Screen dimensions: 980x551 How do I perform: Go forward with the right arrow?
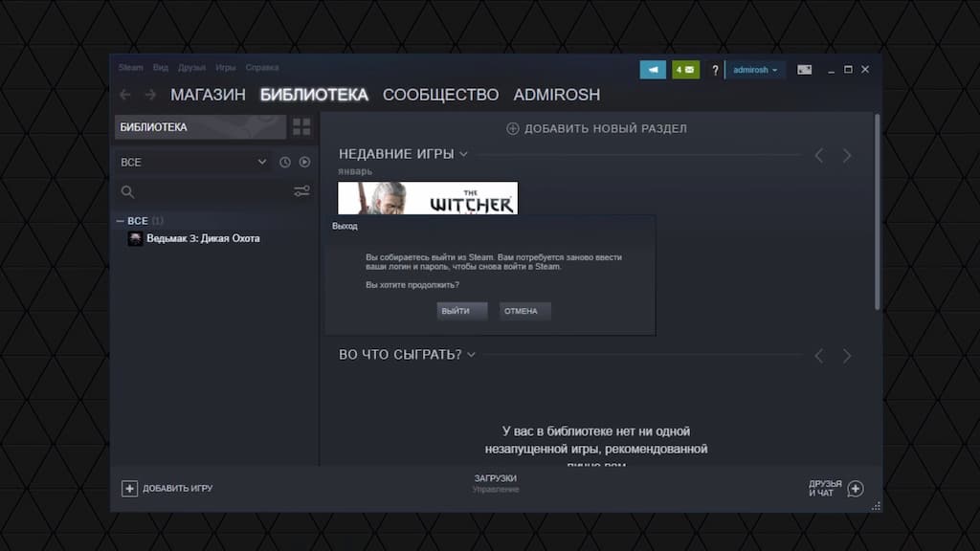[150, 95]
